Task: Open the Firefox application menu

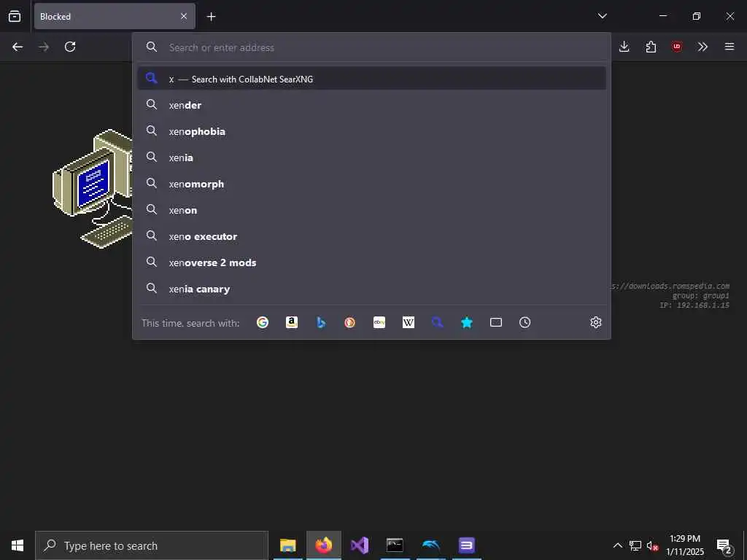Action: pyautogui.click(x=729, y=47)
